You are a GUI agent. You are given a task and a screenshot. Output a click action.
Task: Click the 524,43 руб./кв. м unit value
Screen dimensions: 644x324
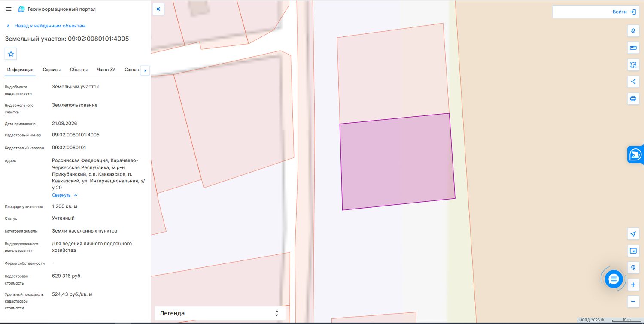(x=72, y=294)
